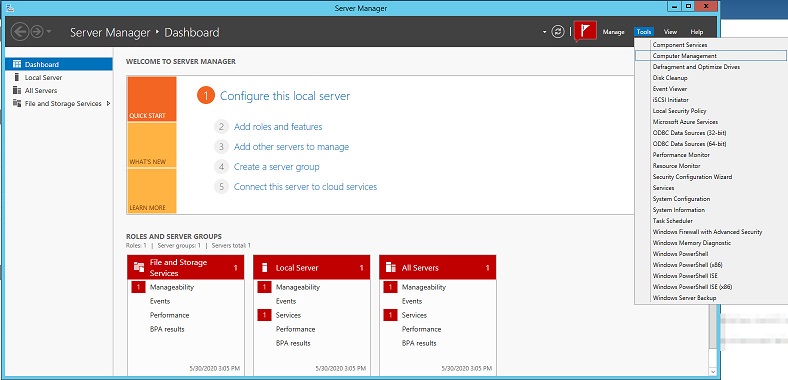Open All Servers tile header
Image resolution: width=788 pixels, height=380 pixels.
coord(438,267)
